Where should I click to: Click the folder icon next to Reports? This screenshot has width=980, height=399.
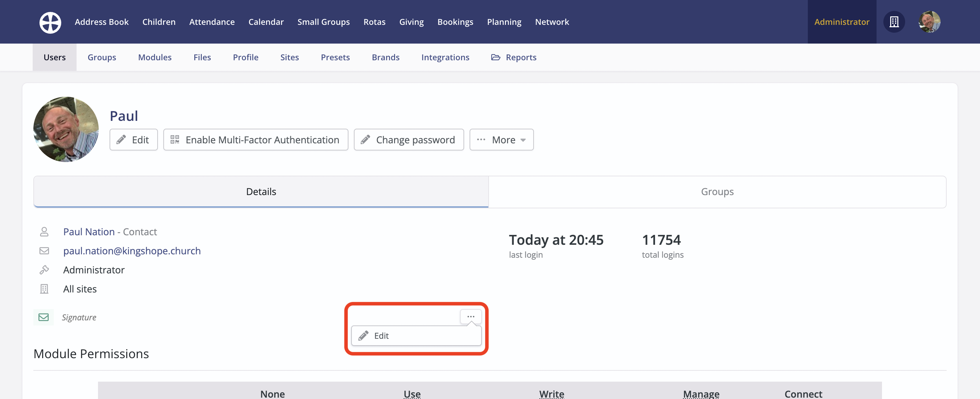pyautogui.click(x=495, y=57)
